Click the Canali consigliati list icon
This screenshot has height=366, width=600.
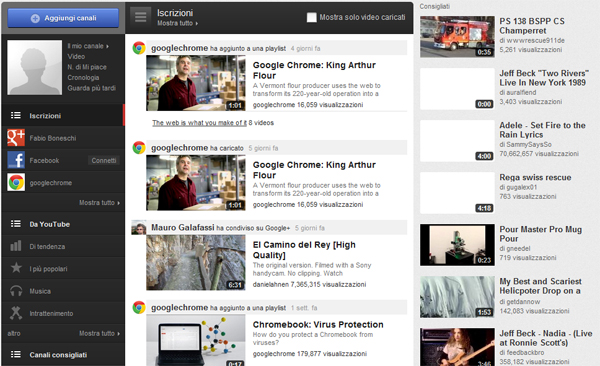(x=16, y=354)
